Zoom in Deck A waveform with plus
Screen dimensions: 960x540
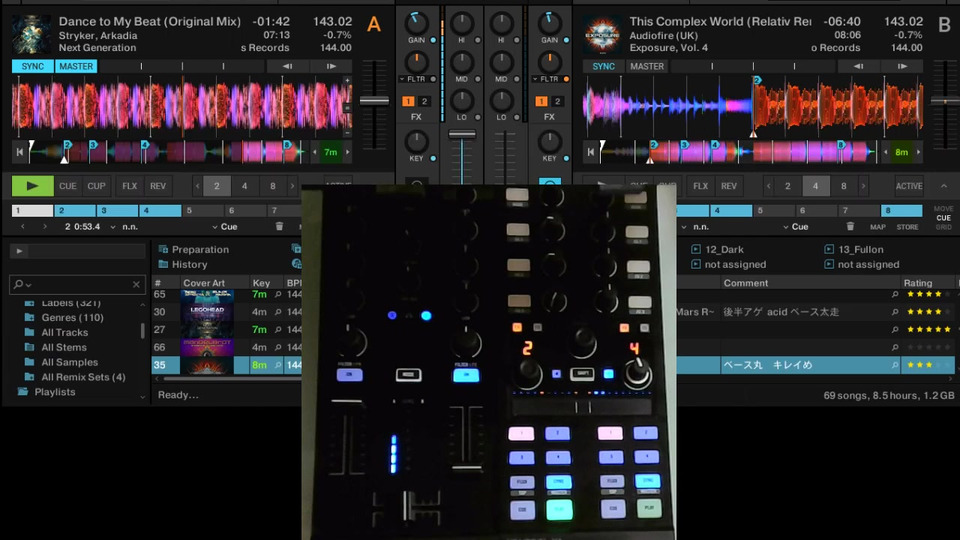tap(347, 81)
